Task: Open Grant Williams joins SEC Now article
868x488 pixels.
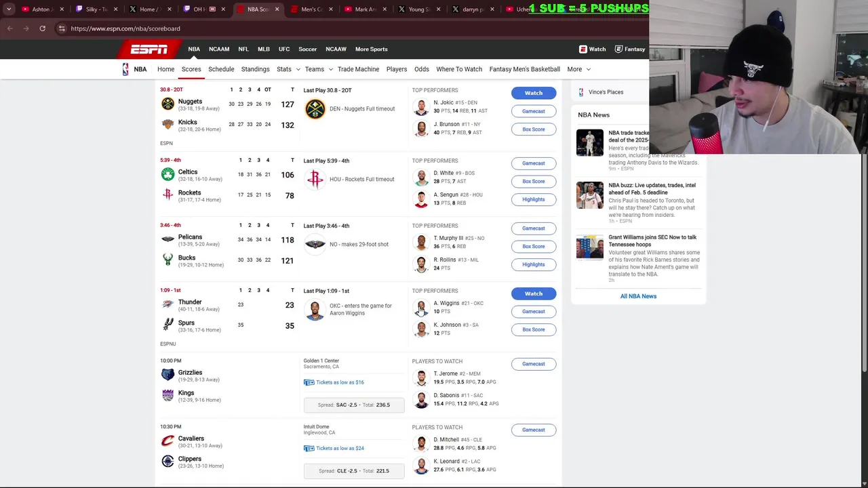Action: [x=652, y=241]
